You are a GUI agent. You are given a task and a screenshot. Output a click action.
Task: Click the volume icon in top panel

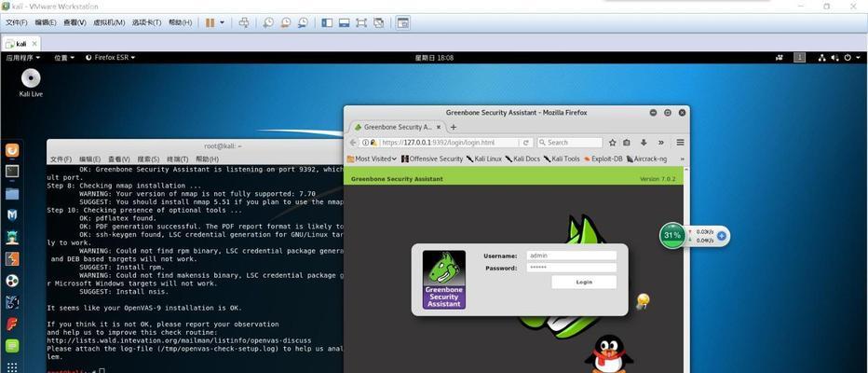pyautogui.click(x=834, y=58)
